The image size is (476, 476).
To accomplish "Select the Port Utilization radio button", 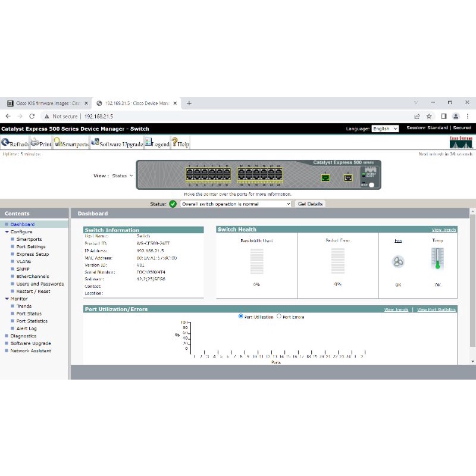I will (241, 317).
